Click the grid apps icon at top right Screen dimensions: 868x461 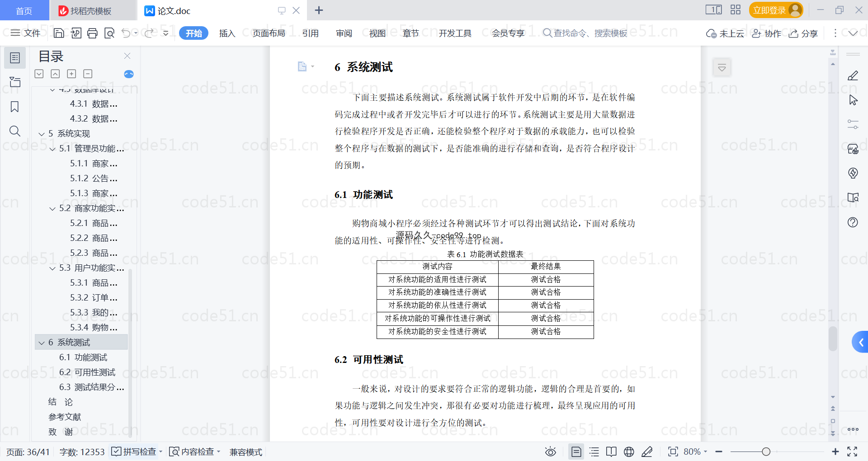pyautogui.click(x=736, y=10)
